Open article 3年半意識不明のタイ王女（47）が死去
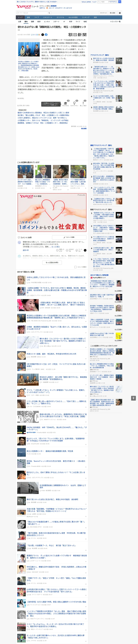The height and width of the screenshot is (644, 138). point(56,365)
